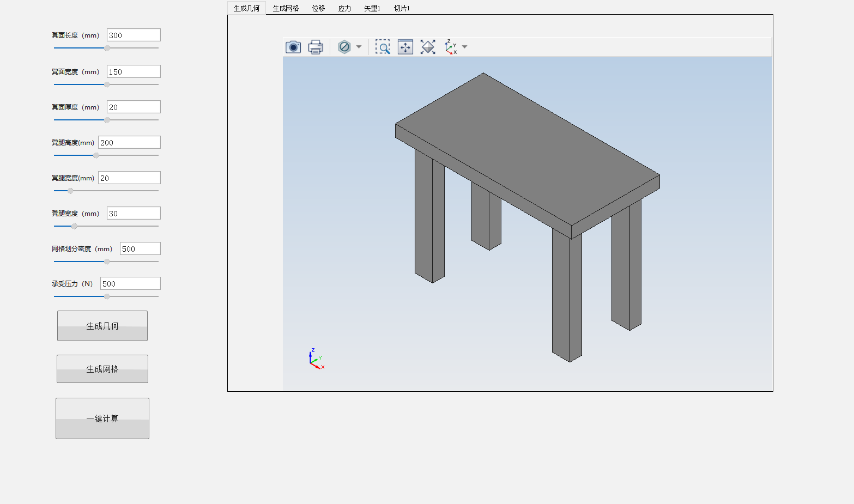The width and height of the screenshot is (854, 504).
Task: Click the printer icon in graphics toolbar
Action: (316, 47)
